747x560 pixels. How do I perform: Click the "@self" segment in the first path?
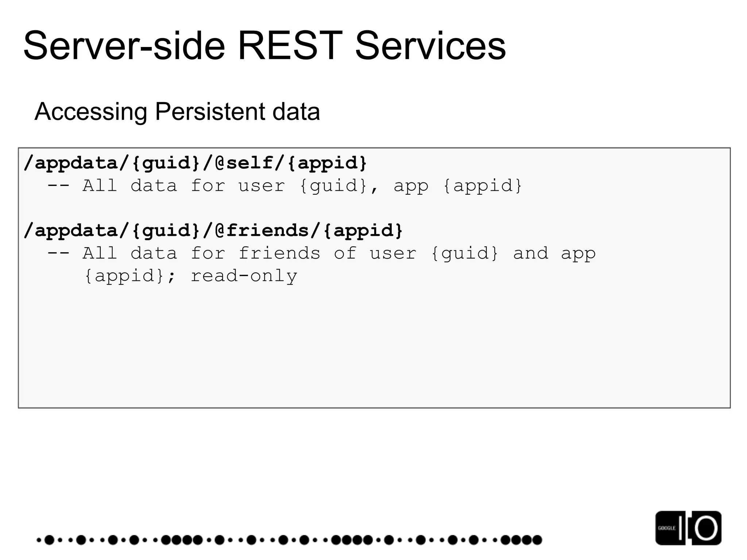(243, 163)
